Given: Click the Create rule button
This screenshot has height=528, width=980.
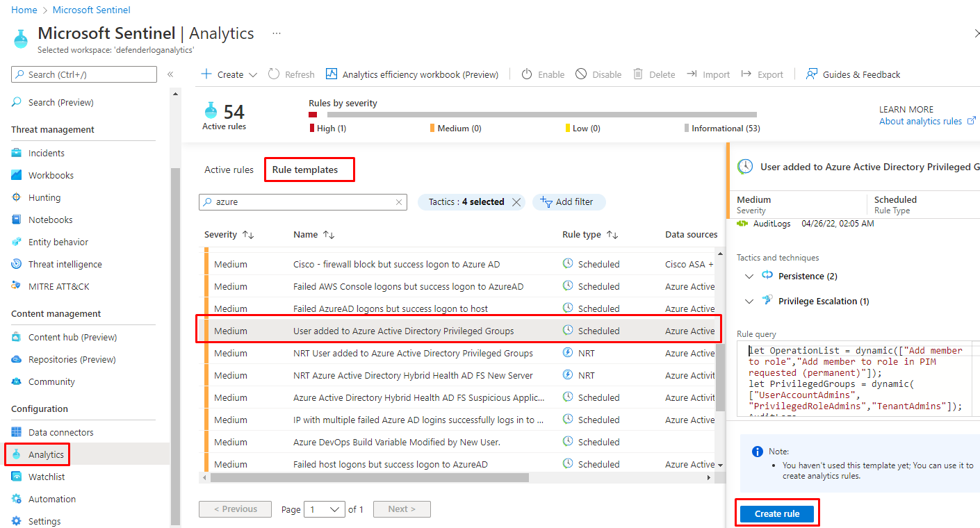Looking at the screenshot, I should (x=776, y=513).
